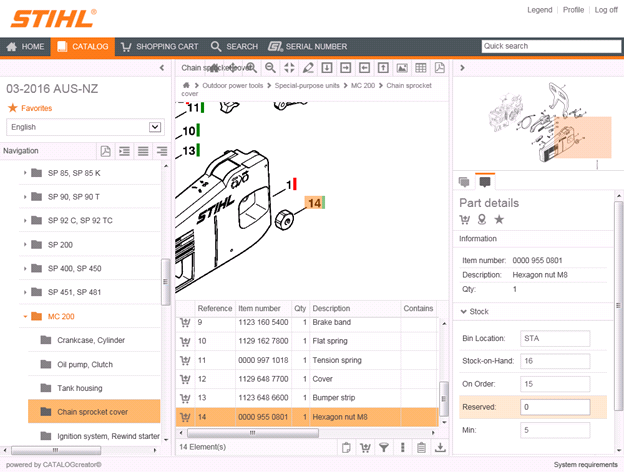
Task: Open SHOPPING CART menu item
Action: coord(160,47)
